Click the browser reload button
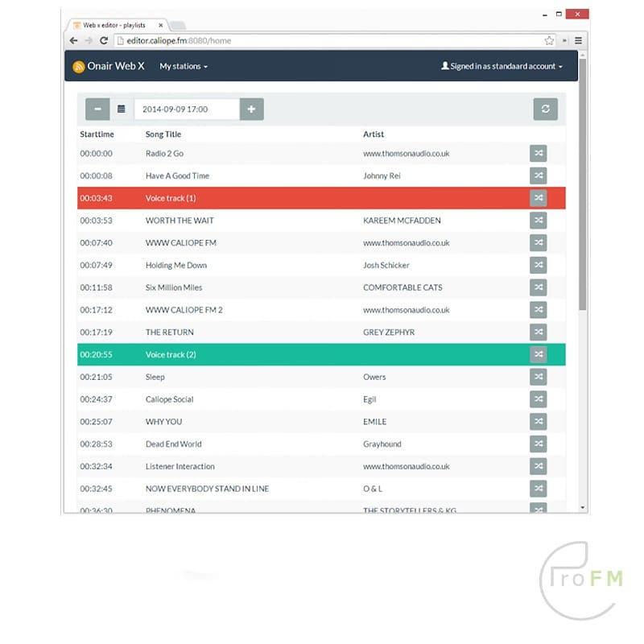 click(104, 40)
